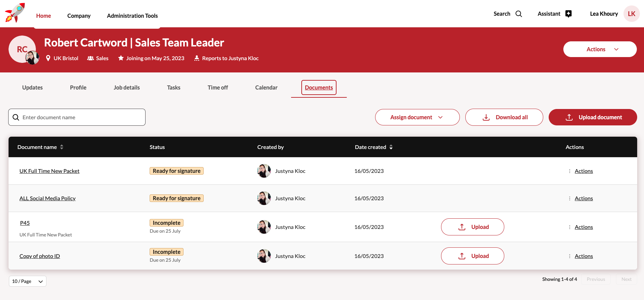Click the RC profile avatar
The height and width of the screenshot is (300, 644).
(x=22, y=49)
